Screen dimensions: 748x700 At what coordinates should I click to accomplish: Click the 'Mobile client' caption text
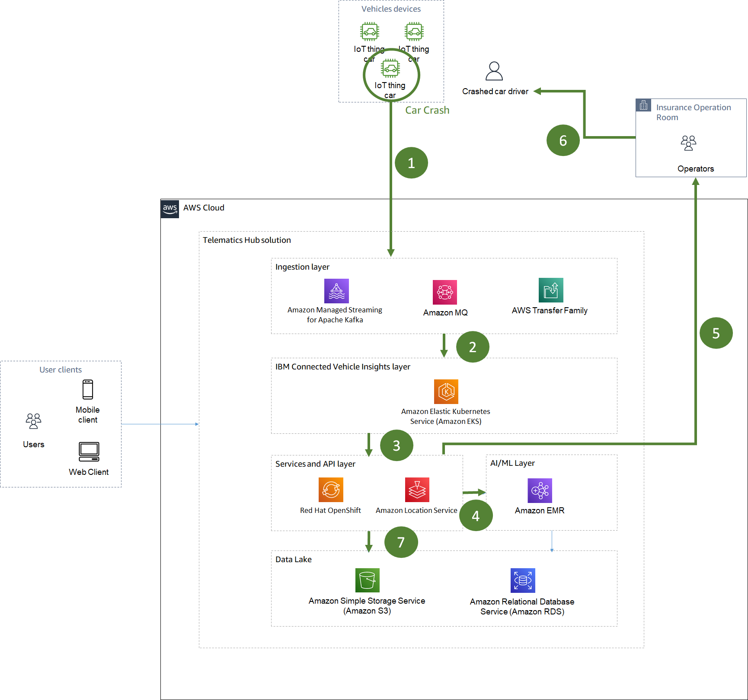coord(88,415)
